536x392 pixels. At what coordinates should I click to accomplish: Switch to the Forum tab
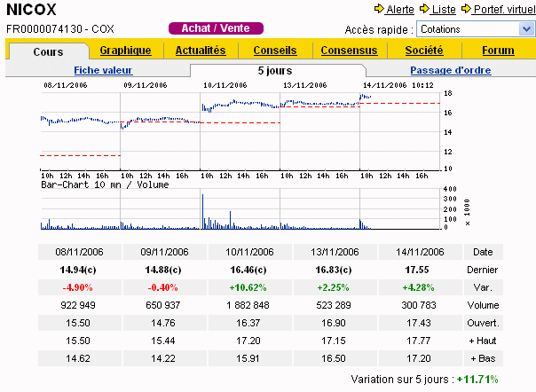(498, 51)
